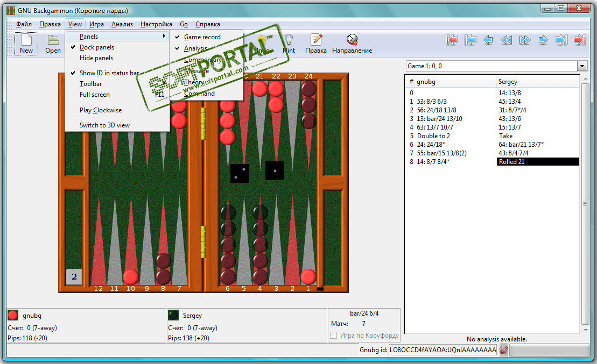Jump to previous marked move double-arrow
This screenshot has height=364, width=597.
point(507,40)
